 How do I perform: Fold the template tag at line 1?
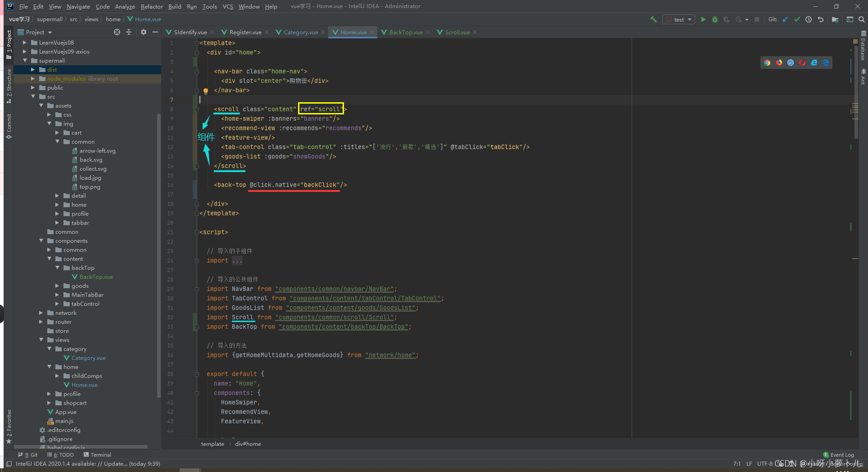[197, 43]
